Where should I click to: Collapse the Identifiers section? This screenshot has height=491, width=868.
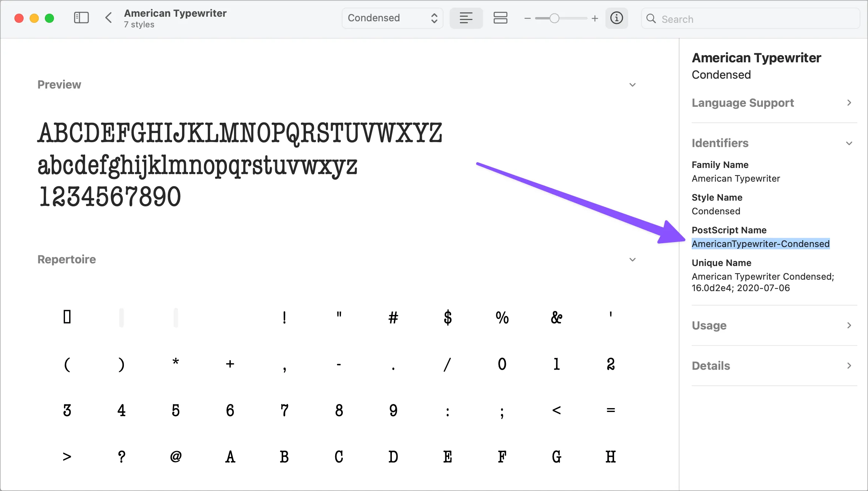(x=849, y=143)
